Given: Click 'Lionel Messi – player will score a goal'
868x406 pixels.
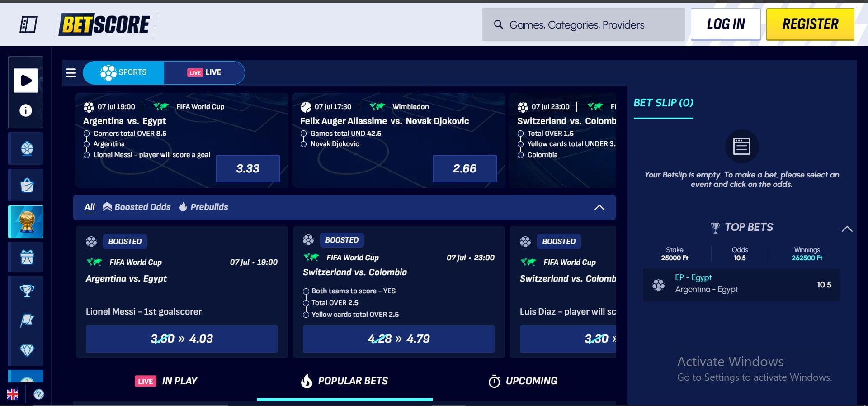Looking at the screenshot, I should (152, 155).
